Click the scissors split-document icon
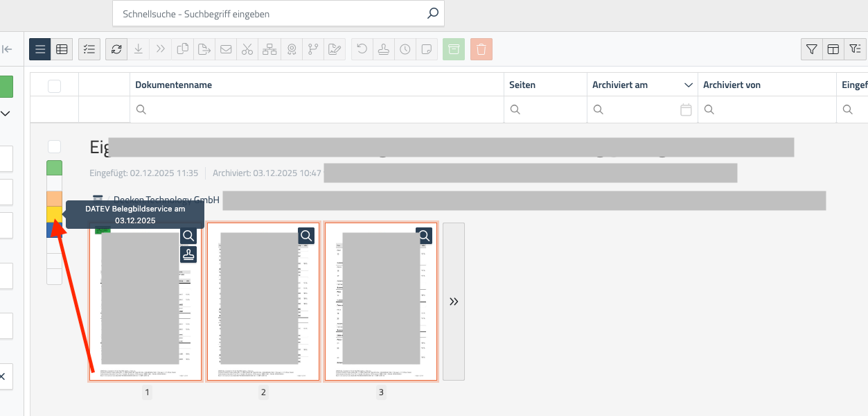 pos(247,49)
